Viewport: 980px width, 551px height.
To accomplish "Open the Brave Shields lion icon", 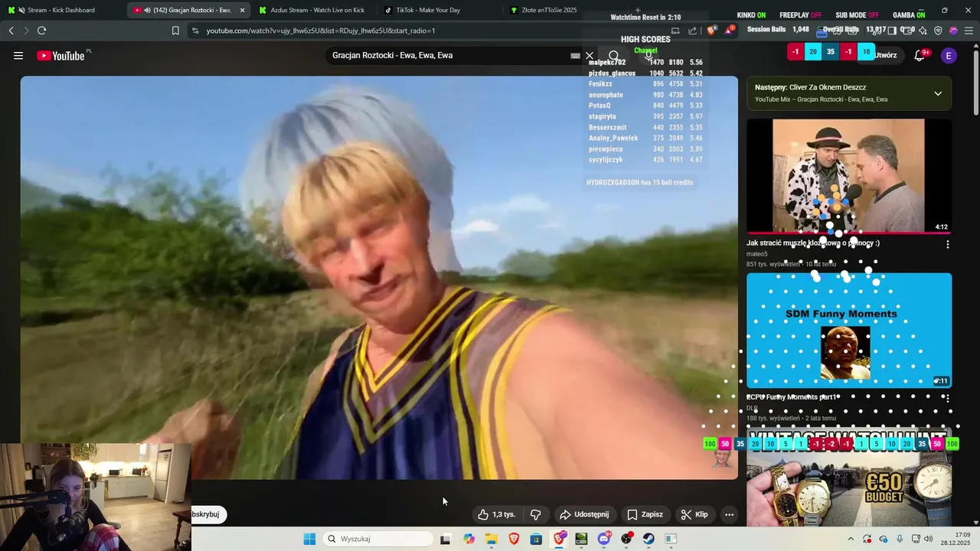I will coord(711,31).
